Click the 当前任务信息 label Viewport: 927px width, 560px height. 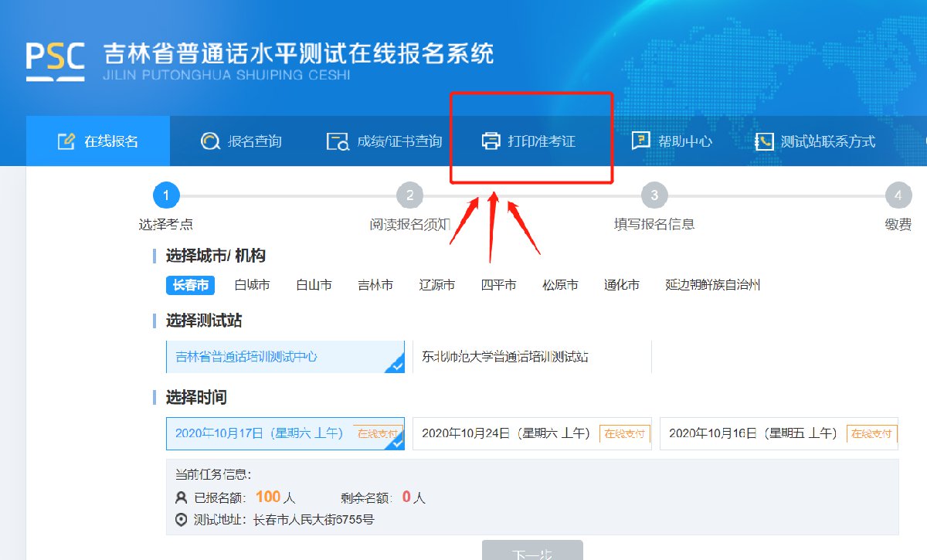tap(213, 475)
